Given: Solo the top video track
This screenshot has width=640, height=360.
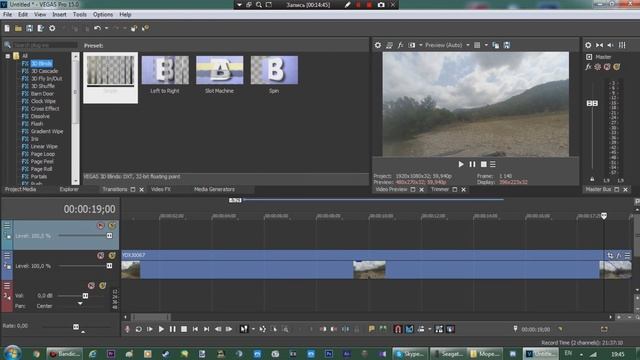Looking at the screenshot, I should [x=112, y=226].
